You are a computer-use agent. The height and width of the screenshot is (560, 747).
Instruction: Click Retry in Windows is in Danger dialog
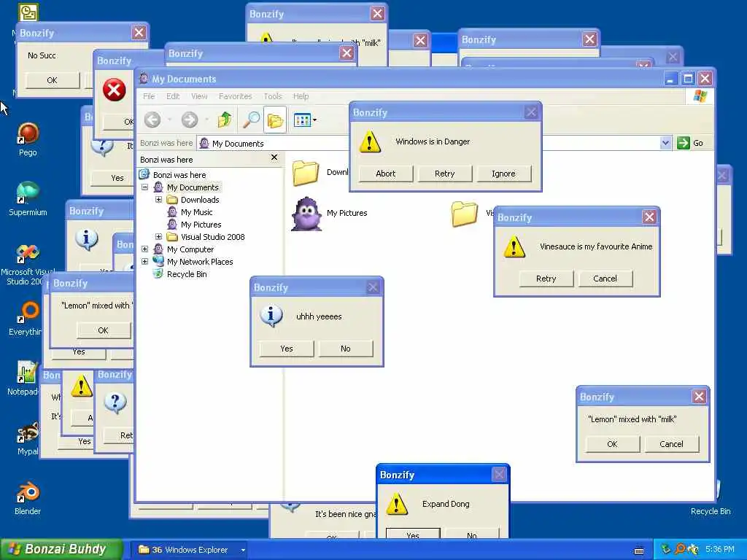[x=444, y=174]
